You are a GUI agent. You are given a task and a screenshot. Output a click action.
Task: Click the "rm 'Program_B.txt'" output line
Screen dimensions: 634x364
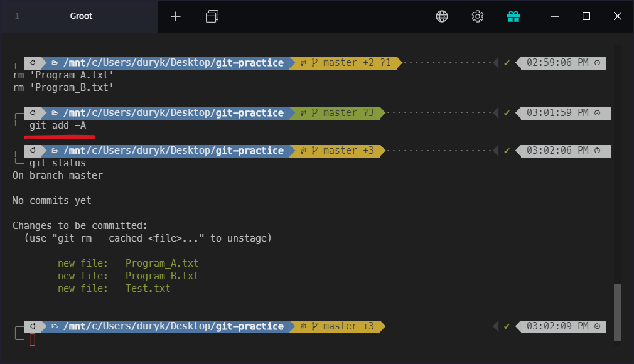(x=63, y=88)
